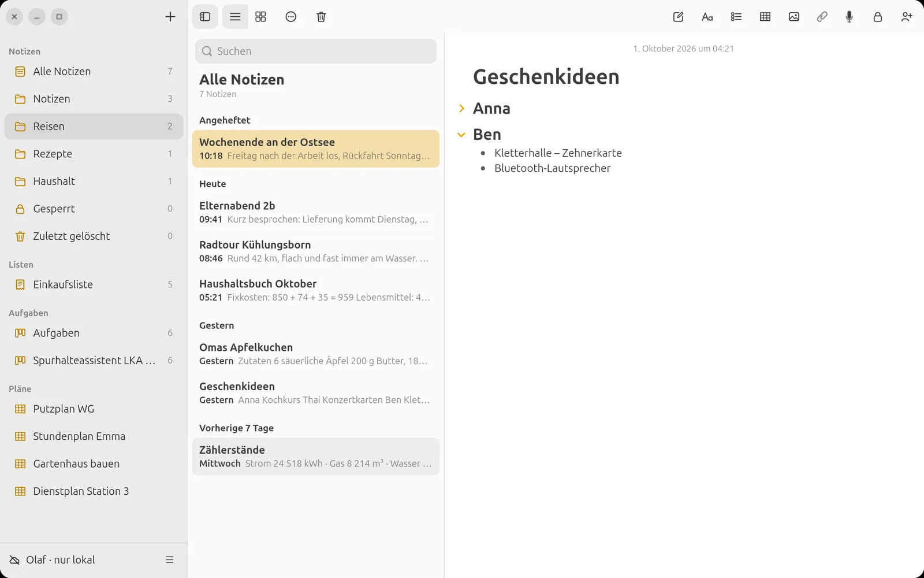
Task: Add a link via chain icon
Action: [822, 17]
